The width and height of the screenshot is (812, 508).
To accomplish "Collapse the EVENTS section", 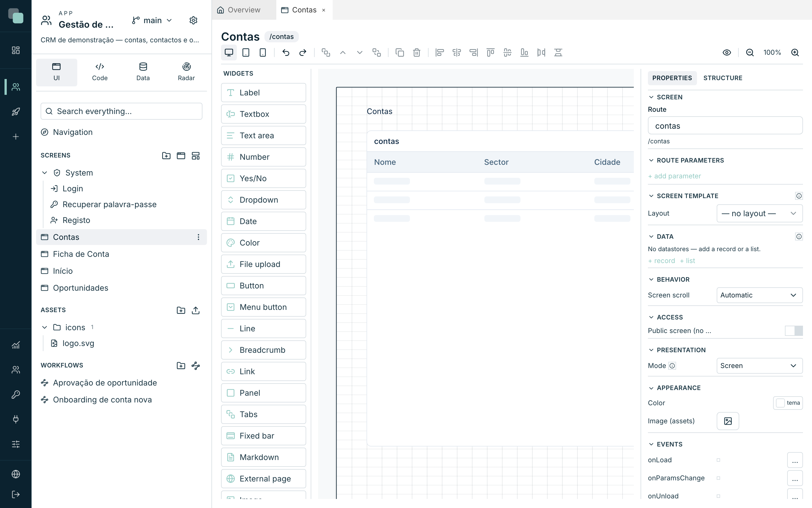I will (x=651, y=444).
